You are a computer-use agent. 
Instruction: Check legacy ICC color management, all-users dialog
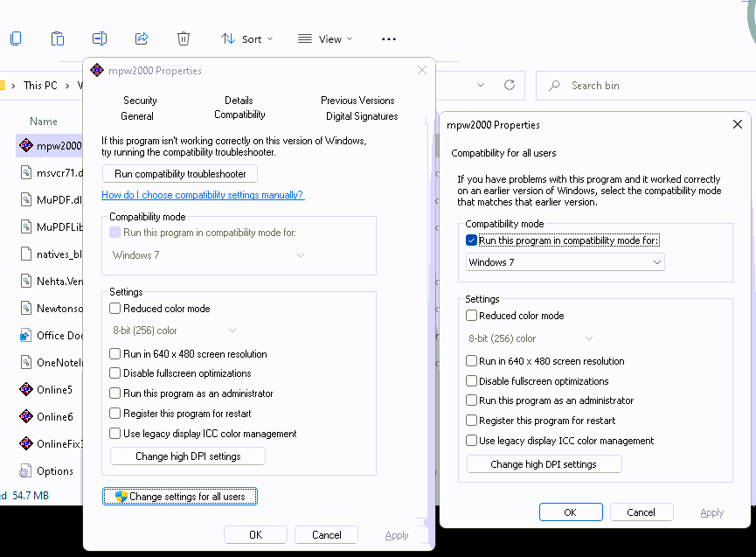tap(472, 441)
